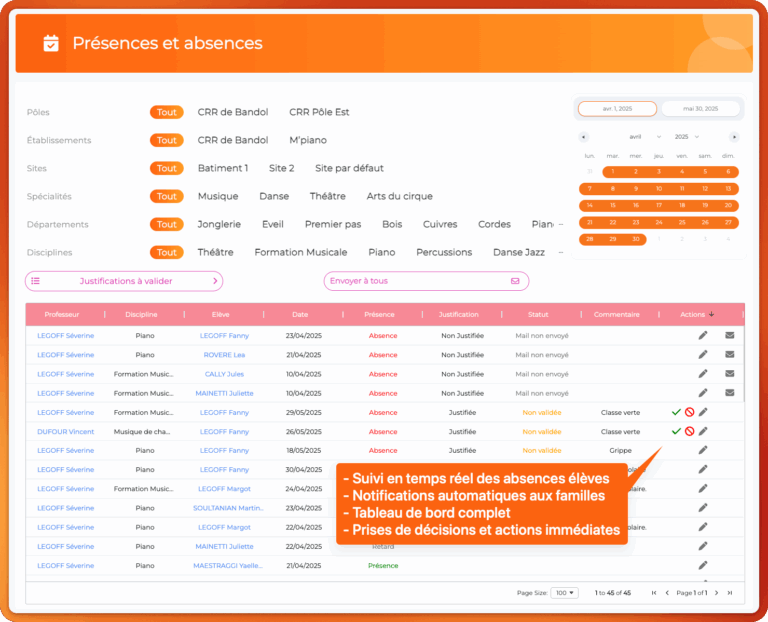Open the 2025 year dropdown

tap(687, 137)
